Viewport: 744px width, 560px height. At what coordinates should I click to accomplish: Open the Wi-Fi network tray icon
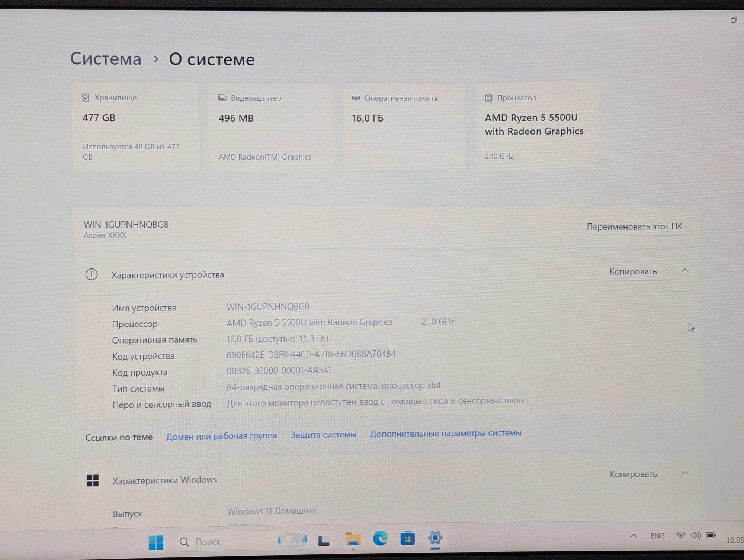pyautogui.click(x=681, y=535)
